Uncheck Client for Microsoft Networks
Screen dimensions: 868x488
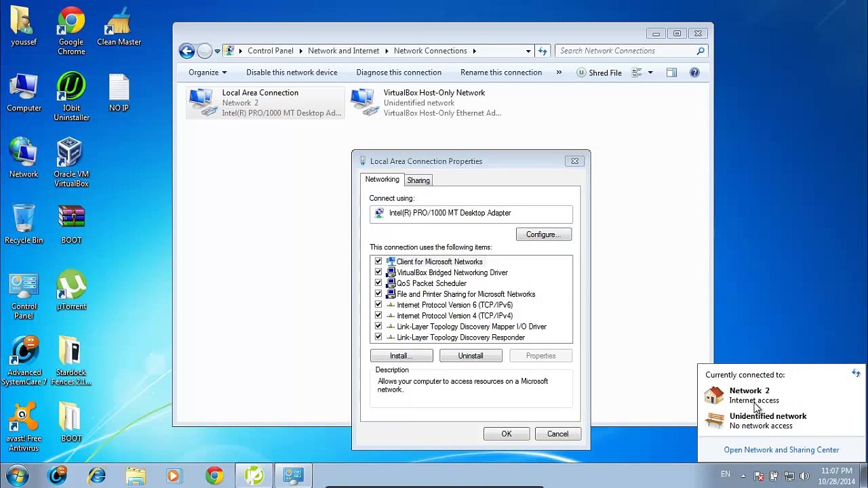[x=378, y=262]
